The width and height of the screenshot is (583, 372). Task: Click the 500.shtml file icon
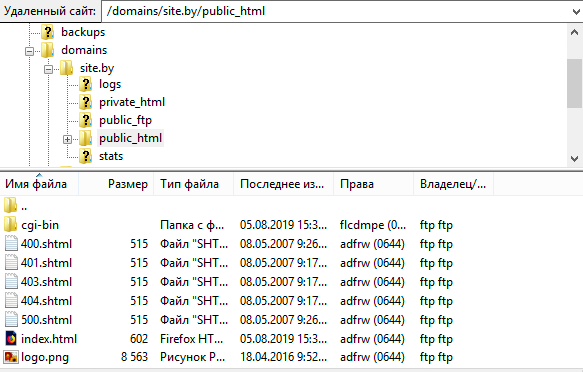click(x=11, y=320)
